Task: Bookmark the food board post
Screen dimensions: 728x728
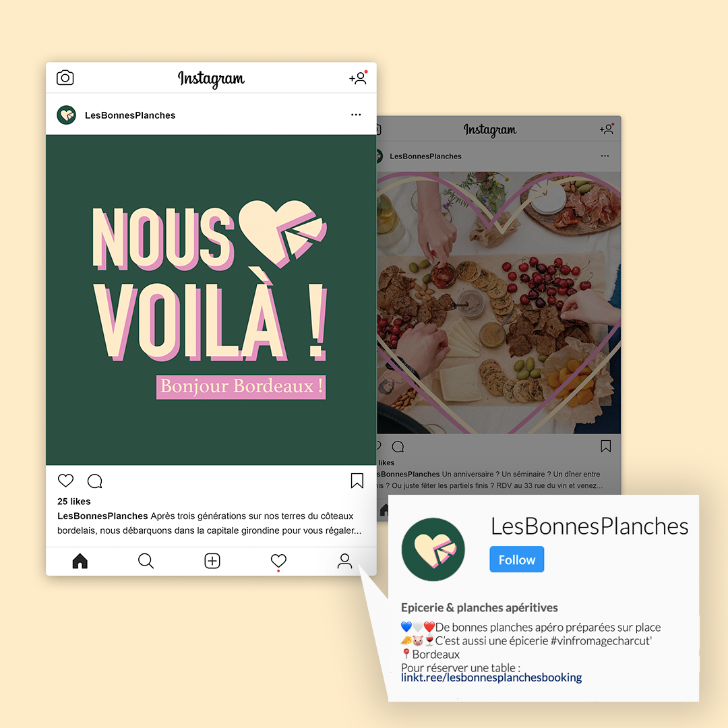Action: (606, 446)
